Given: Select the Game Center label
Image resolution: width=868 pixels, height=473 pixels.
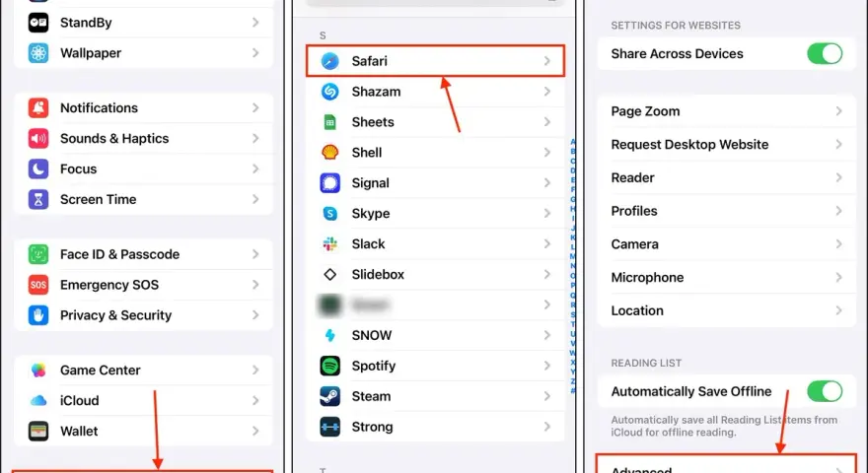Looking at the screenshot, I should point(101,371).
